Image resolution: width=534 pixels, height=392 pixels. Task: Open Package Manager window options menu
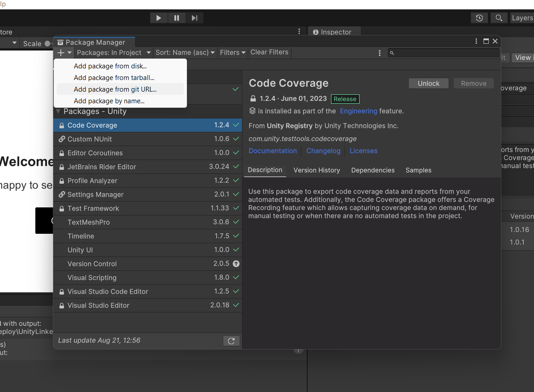pyautogui.click(x=476, y=41)
